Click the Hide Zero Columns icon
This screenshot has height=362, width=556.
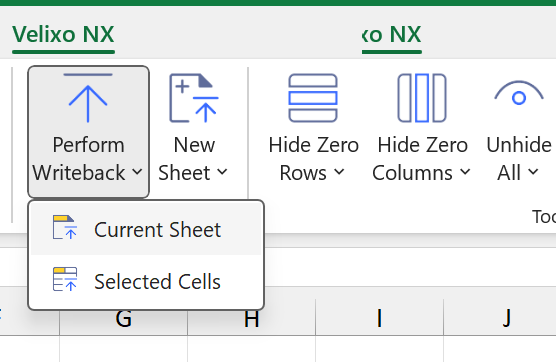coord(422,98)
